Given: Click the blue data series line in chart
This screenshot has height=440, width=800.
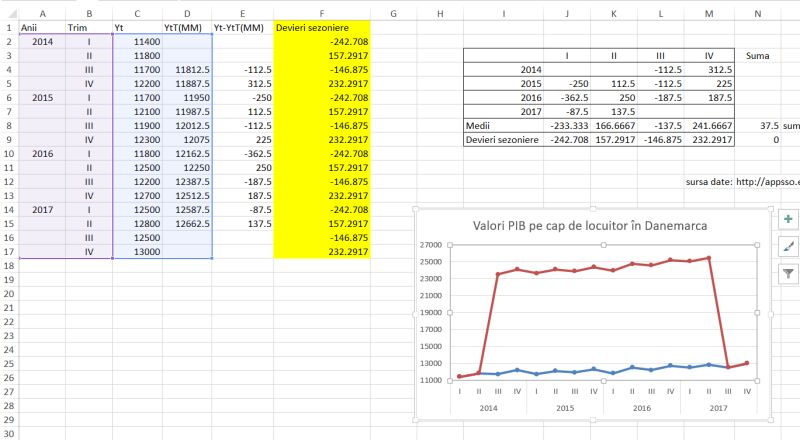Looking at the screenshot, I should (x=604, y=370).
